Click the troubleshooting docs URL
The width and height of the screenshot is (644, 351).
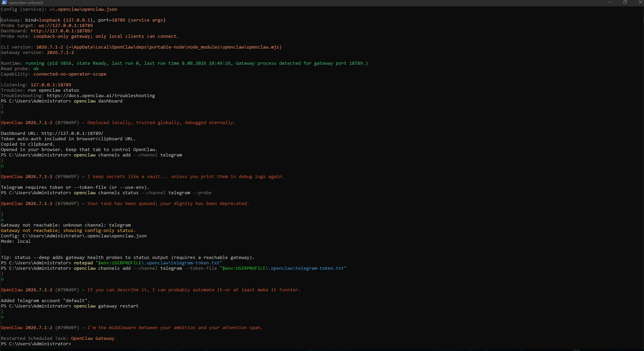pos(101,96)
